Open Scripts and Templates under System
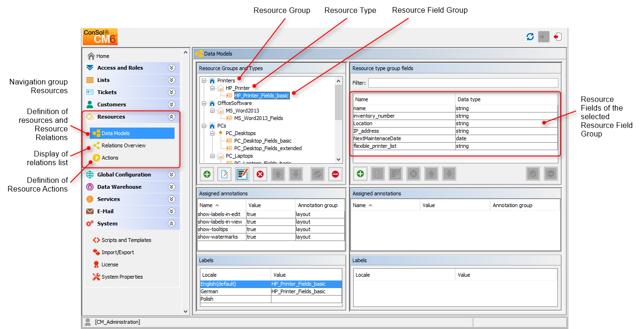The image size is (644, 329). [x=127, y=240]
